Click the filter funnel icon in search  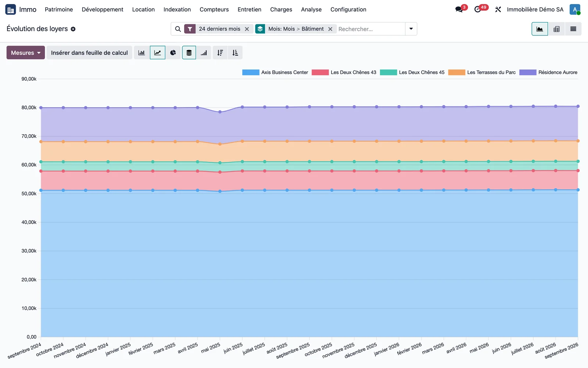pos(190,29)
